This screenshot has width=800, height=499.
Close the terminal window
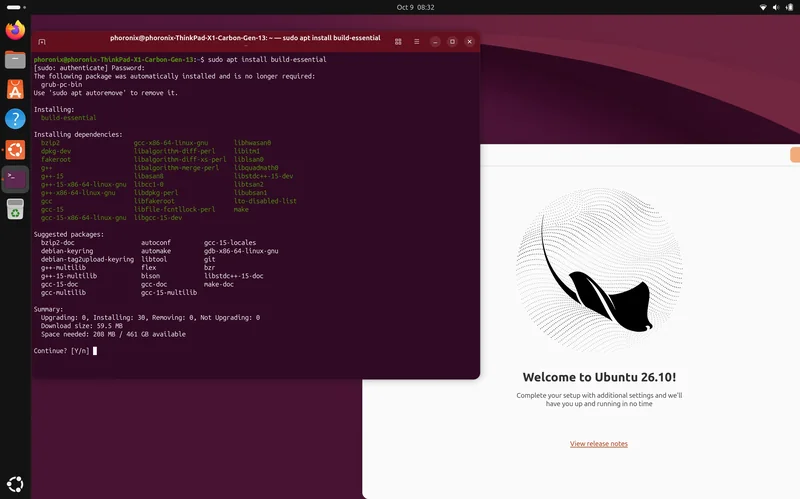[x=469, y=42]
